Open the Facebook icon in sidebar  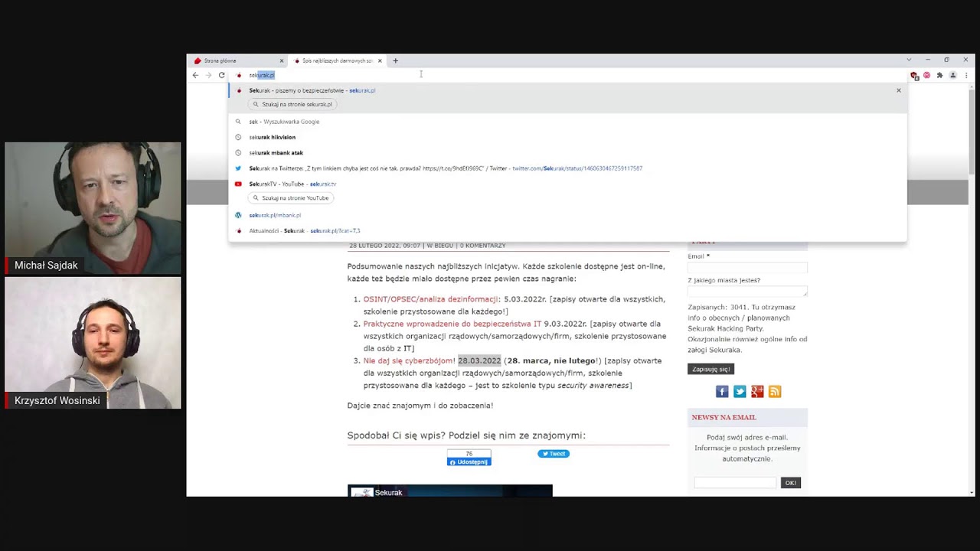click(722, 392)
